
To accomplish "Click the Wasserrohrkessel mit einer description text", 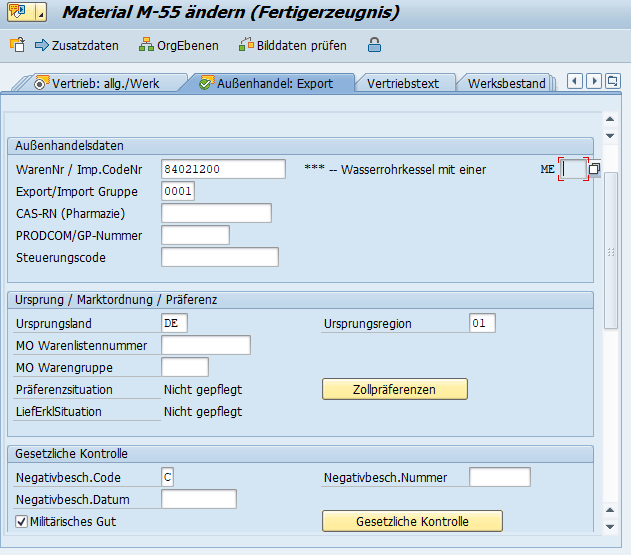I will pyautogui.click(x=413, y=169).
